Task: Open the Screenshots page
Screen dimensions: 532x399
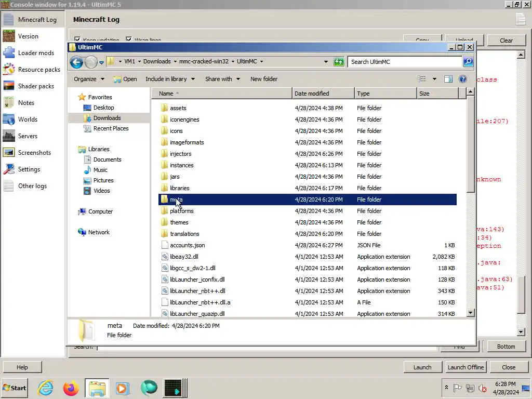Action: 32,153
